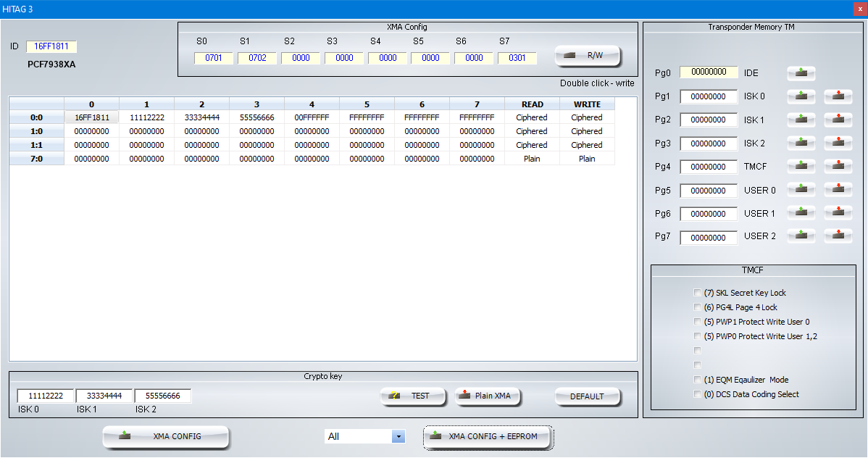868x458 pixels.
Task: Close the HITAG 3 window
Action: click(860, 9)
